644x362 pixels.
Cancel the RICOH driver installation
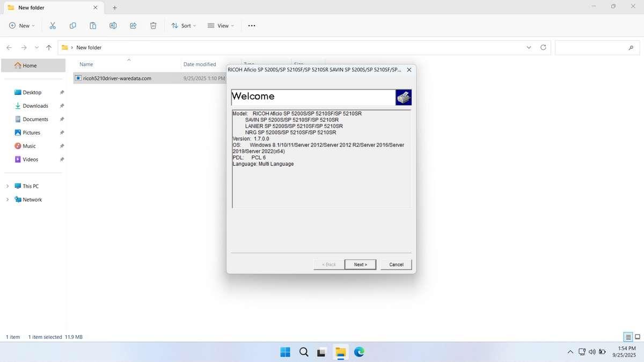pyautogui.click(x=396, y=264)
